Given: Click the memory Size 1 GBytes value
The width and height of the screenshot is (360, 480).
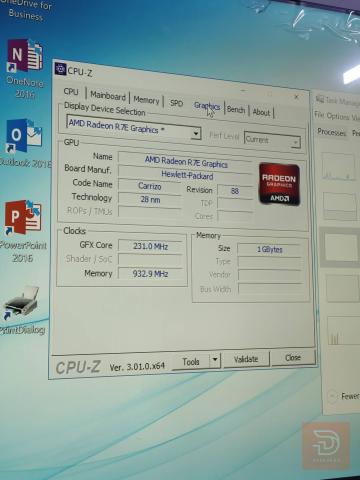Looking at the screenshot, I should pos(269,250).
